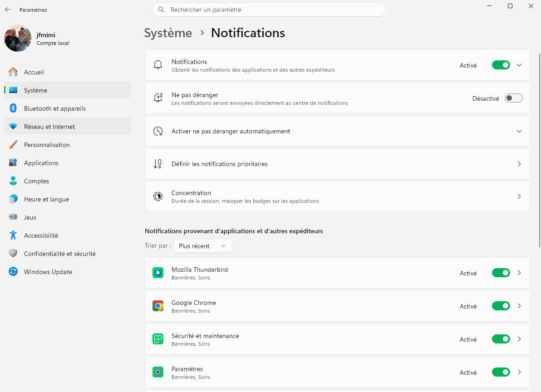Viewport: 541px width, 392px height.
Task: Expand the Notifications section chevron
Action: [x=519, y=65]
